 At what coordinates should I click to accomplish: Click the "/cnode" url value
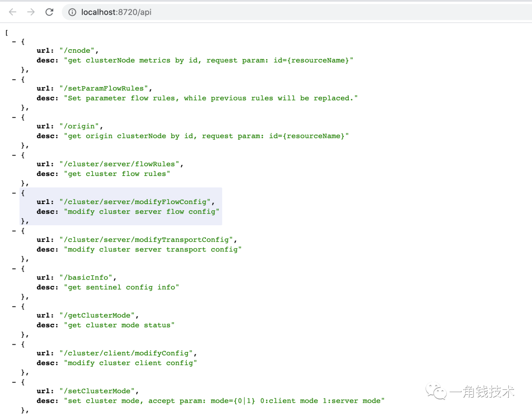point(77,51)
